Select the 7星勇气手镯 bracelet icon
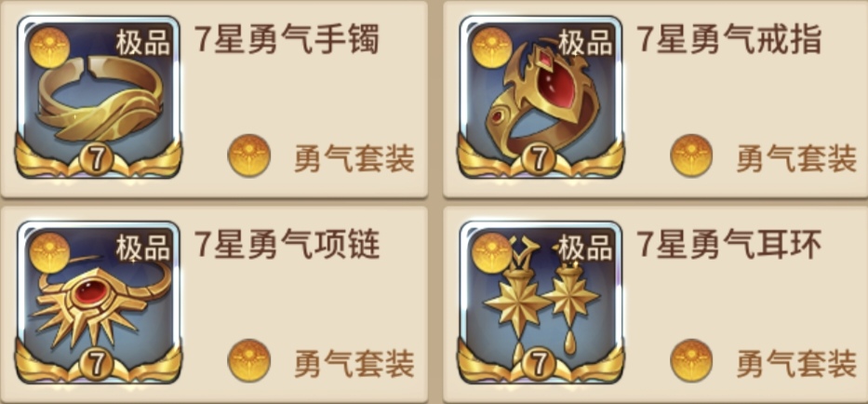868x404 pixels. click(x=99, y=97)
